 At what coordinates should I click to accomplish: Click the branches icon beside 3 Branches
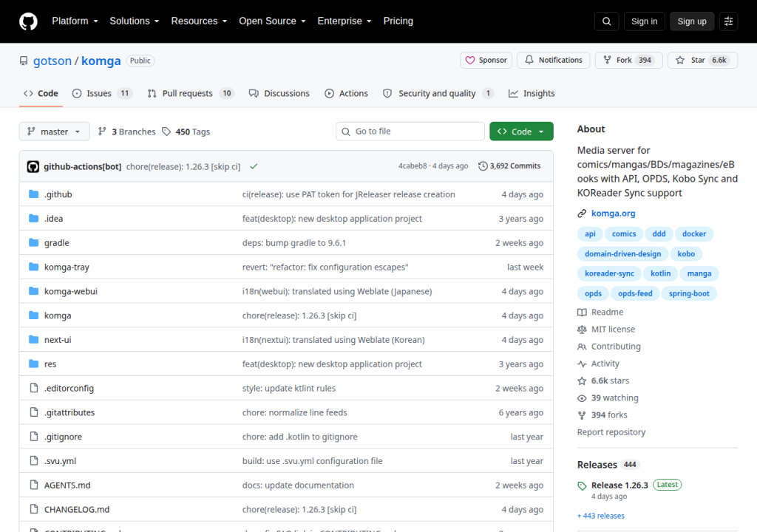[x=102, y=132]
